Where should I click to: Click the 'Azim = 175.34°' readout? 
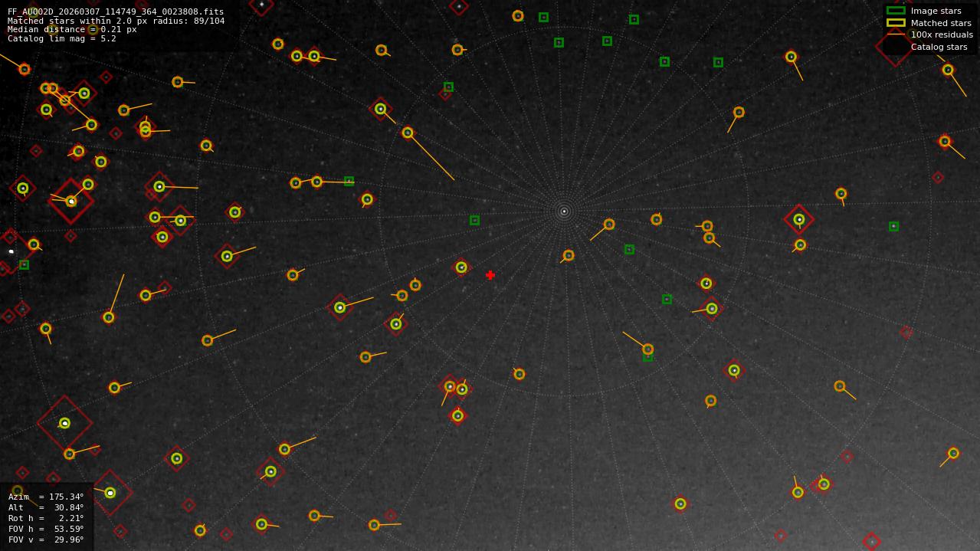(46, 497)
